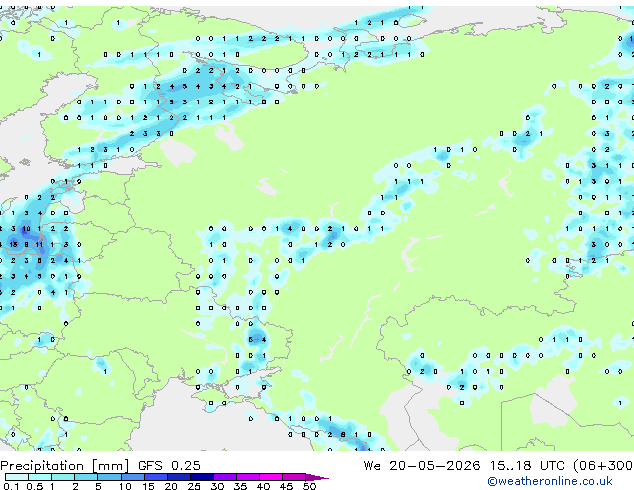
Task: Click the date '20-05-2026' text
Action: click(435, 465)
